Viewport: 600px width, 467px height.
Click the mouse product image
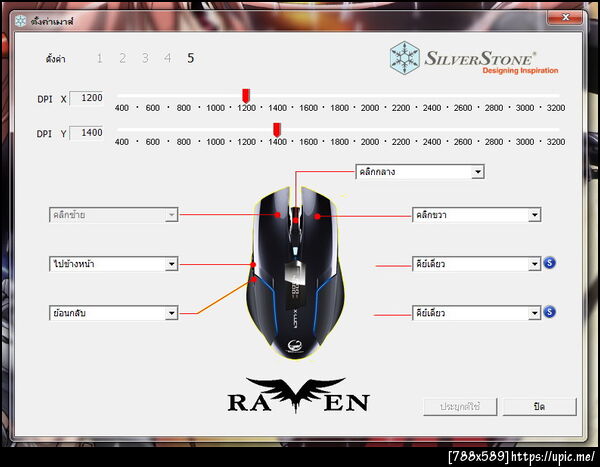295,272
